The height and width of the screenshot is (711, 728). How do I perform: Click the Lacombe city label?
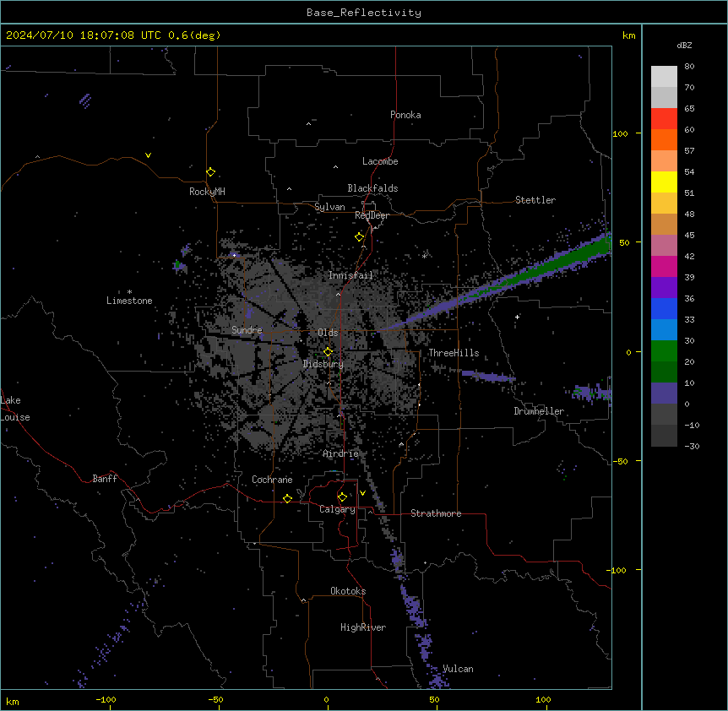(380, 161)
